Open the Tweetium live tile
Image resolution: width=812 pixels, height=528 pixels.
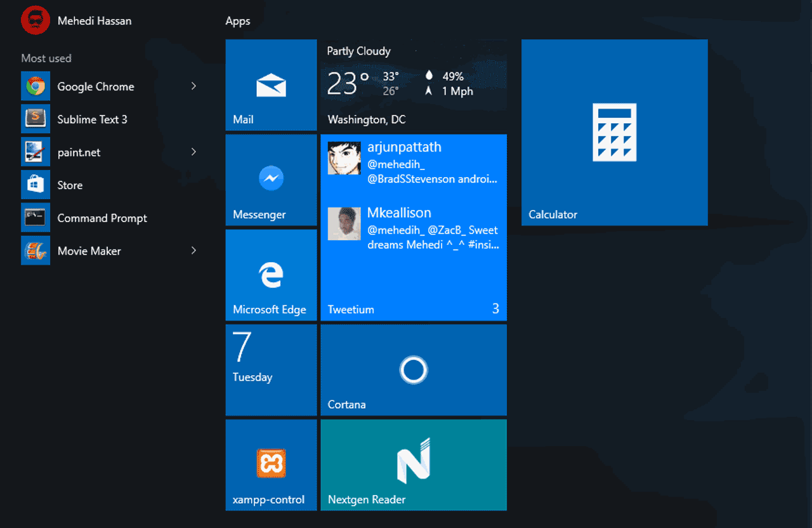(x=414, y=227)
